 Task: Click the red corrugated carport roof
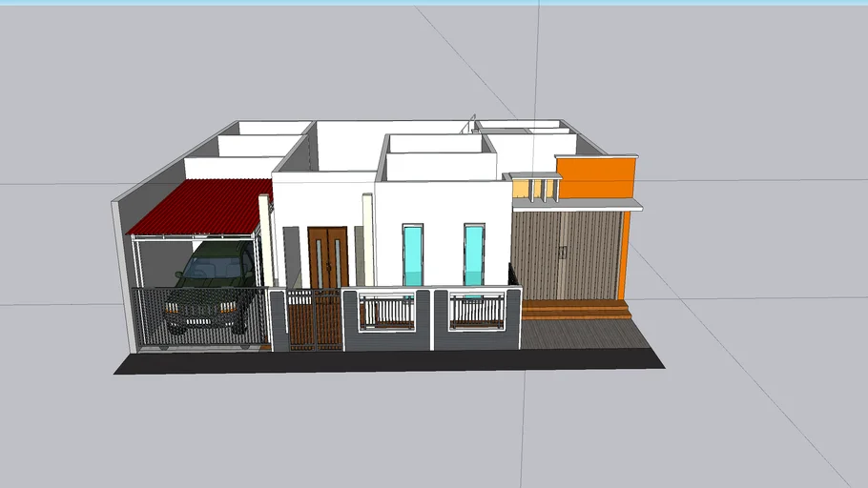coord(202,206)
